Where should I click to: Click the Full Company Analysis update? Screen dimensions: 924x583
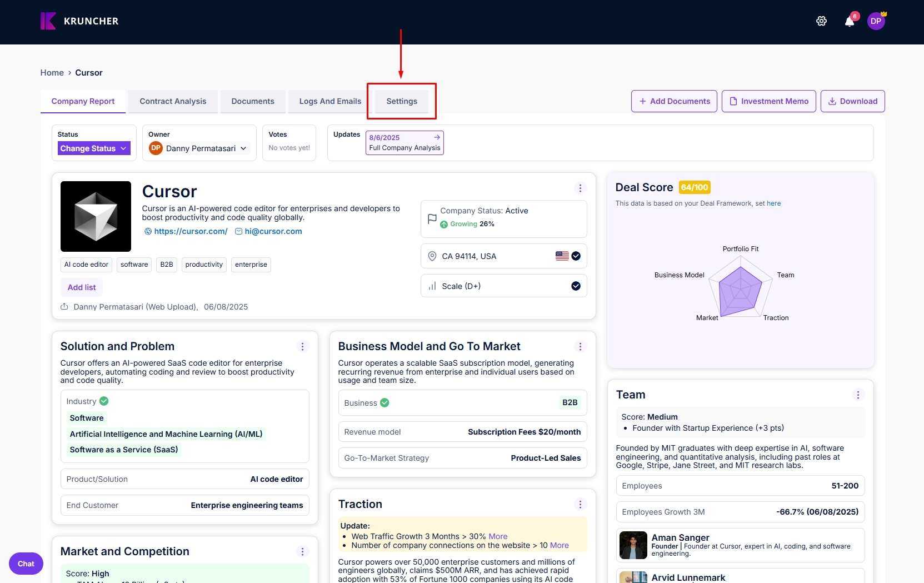coord(404,143)
